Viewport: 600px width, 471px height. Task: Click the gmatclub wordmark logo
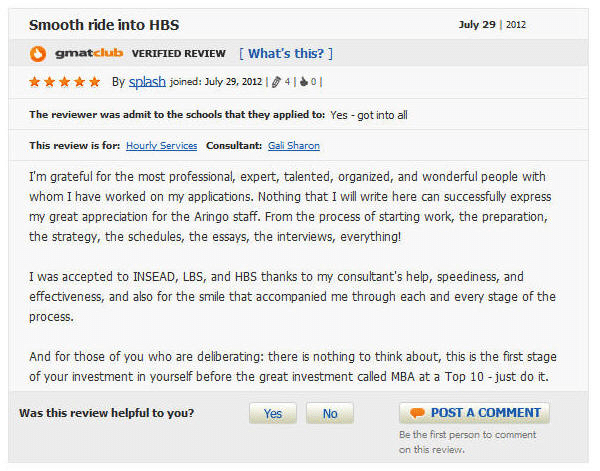point(89,53)
